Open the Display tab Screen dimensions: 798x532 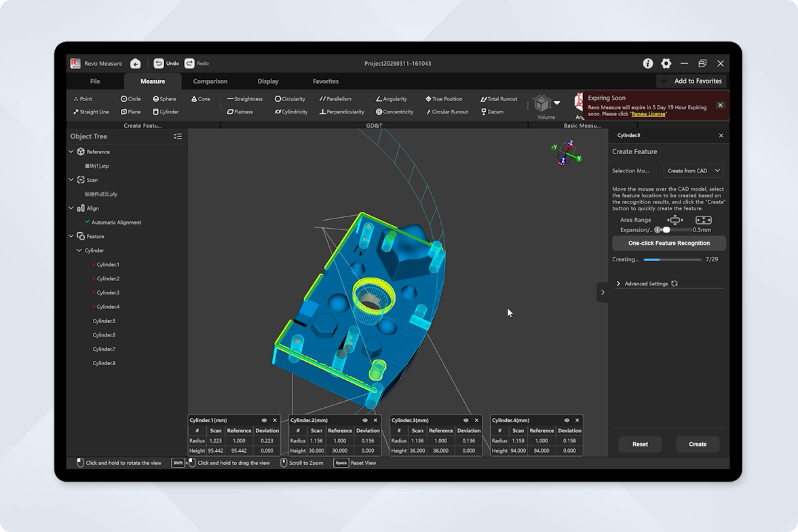[268, 81]
